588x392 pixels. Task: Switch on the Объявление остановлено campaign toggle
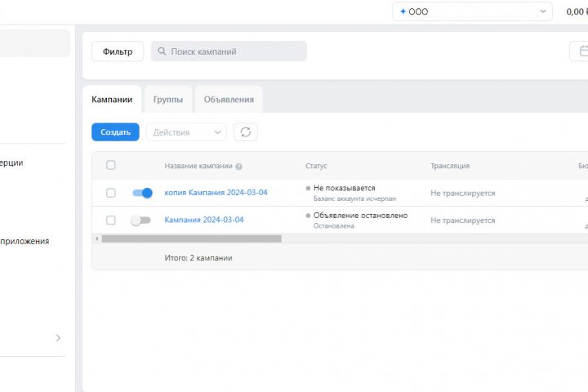coord(140,220)
